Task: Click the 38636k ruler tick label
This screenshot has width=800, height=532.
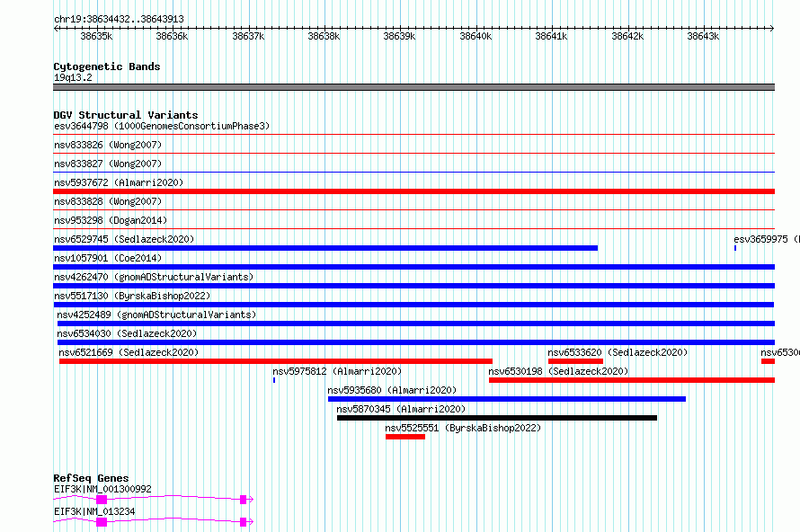Action: point(172,36)
